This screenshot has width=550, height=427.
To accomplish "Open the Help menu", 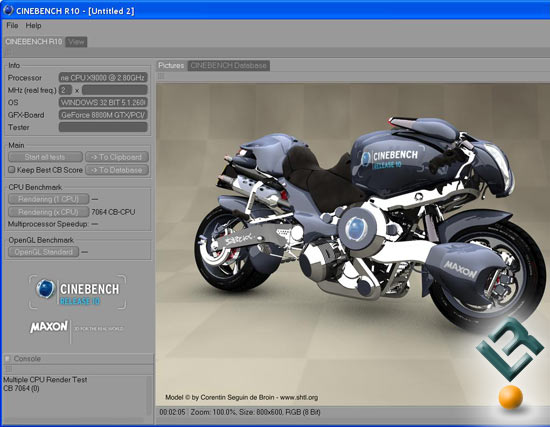I will [33, 26].
